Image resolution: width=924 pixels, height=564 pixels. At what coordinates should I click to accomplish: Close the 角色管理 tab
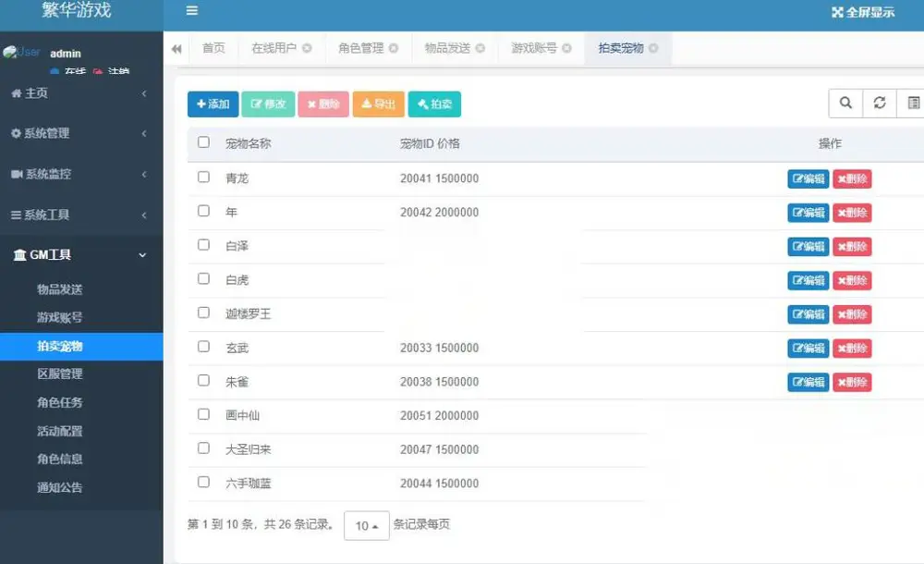click(x=394, y=48)
